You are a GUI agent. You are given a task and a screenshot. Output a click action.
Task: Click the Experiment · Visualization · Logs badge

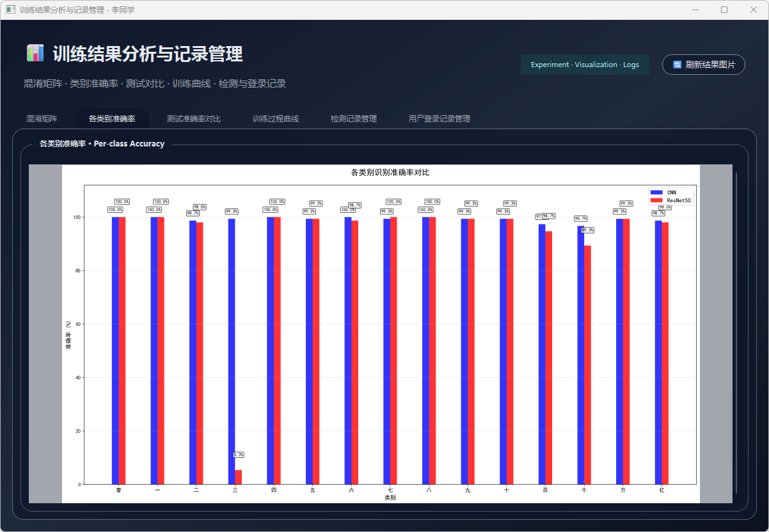point(585,65)
